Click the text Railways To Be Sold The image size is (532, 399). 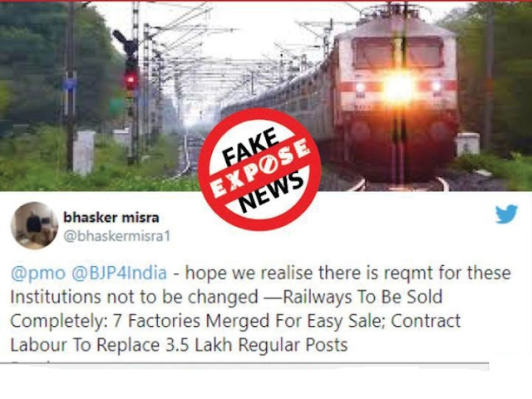pyautogui.click(x=362, y=297)
